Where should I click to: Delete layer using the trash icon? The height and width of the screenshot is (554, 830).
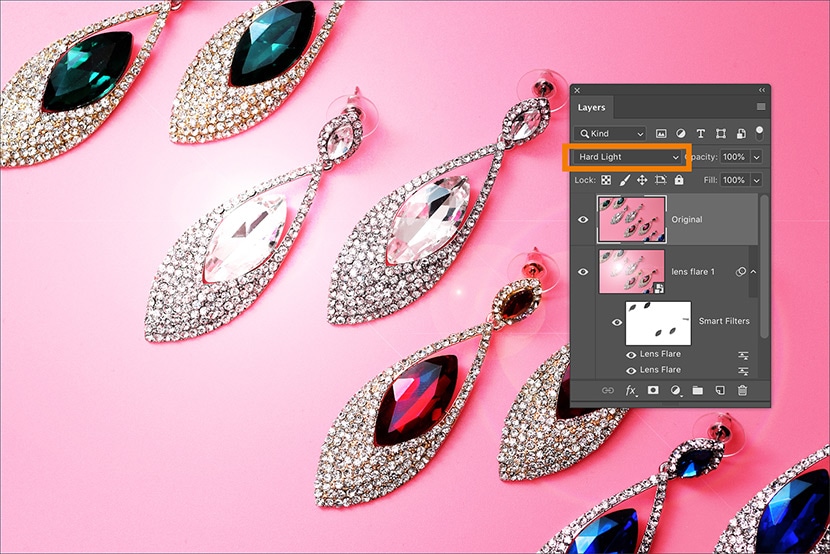(742, 390)
